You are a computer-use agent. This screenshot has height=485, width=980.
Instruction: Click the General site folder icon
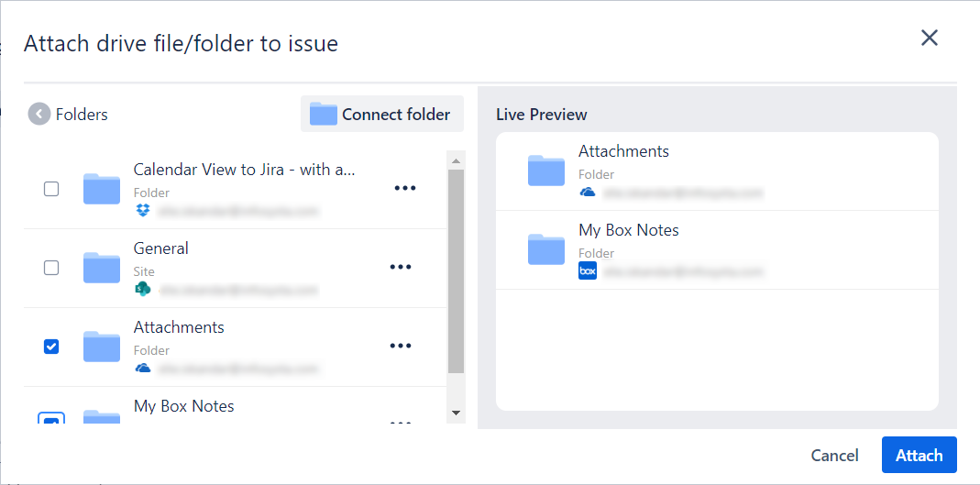point(102,268)
